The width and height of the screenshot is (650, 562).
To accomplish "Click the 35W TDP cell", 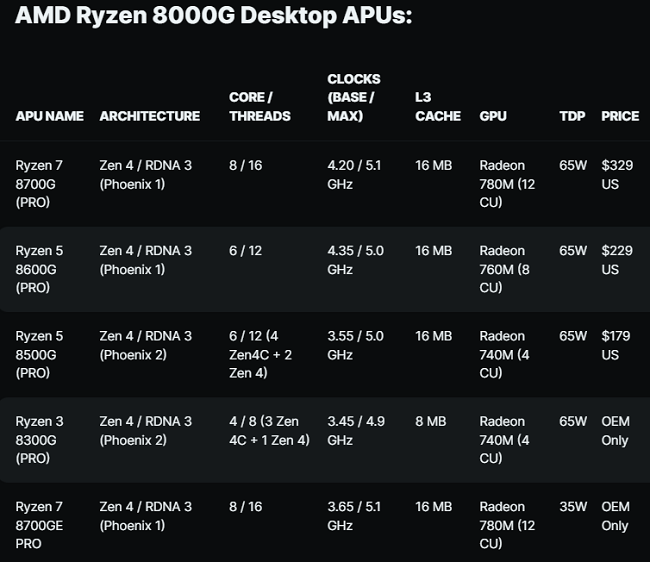I will coord(573,507).
